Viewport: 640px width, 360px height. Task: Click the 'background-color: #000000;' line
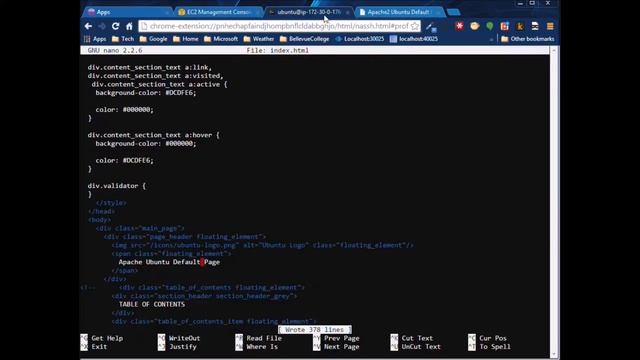[146, 144]
